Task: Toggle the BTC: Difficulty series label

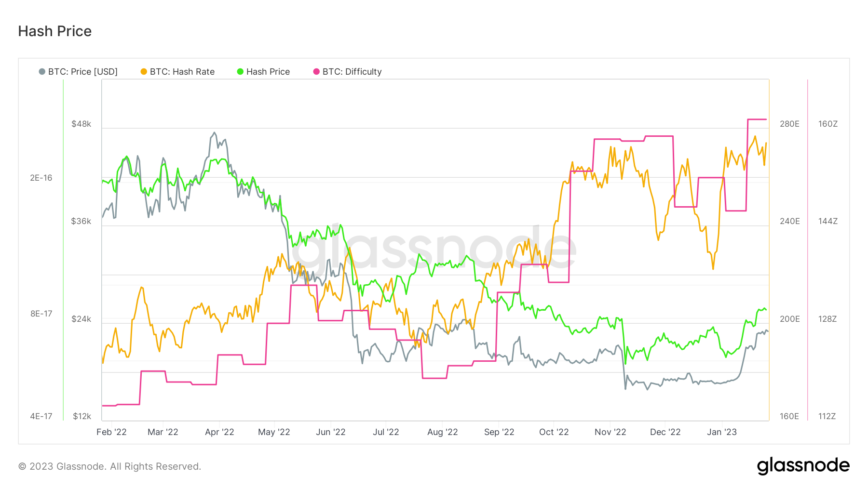Action: point(352,72)
